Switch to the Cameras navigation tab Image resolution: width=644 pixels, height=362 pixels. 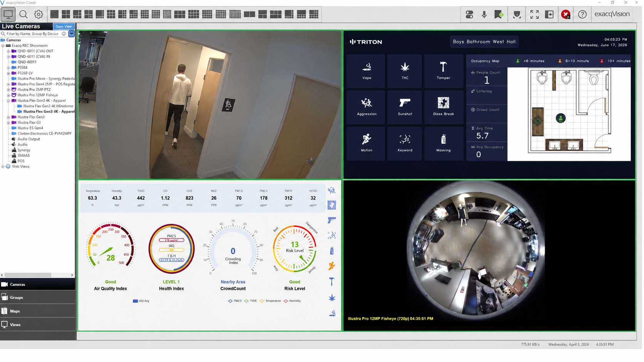point(38,284)
